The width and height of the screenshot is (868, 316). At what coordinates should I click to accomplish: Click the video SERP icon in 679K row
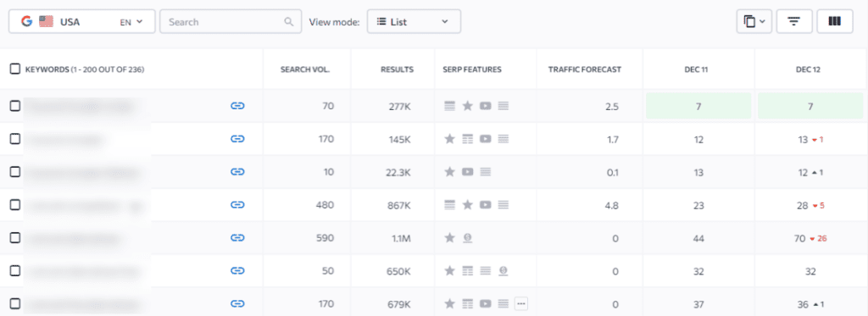pos(486,304)
